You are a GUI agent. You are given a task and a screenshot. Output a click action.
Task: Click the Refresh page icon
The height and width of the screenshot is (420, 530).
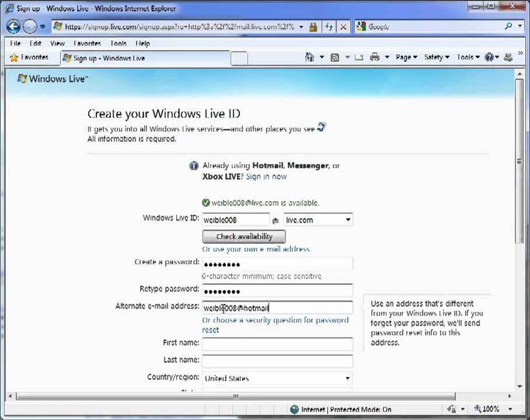[x=329, y=27]
